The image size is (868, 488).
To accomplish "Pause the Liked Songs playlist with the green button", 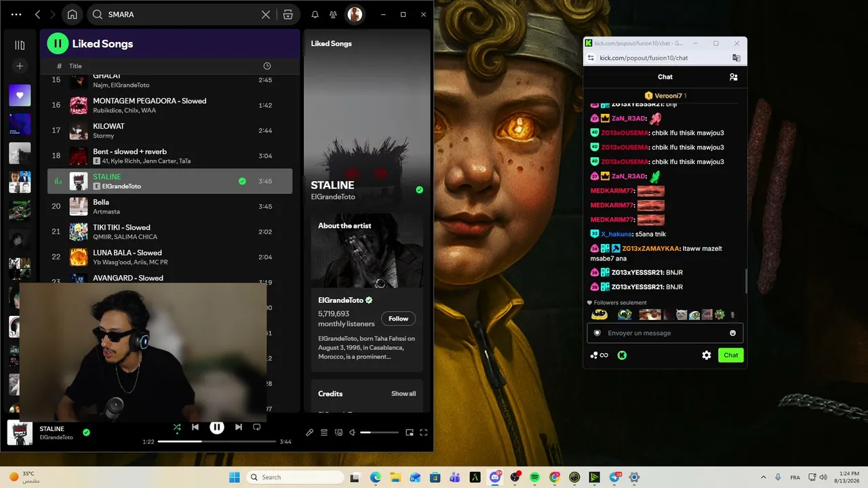I will 58,43.
